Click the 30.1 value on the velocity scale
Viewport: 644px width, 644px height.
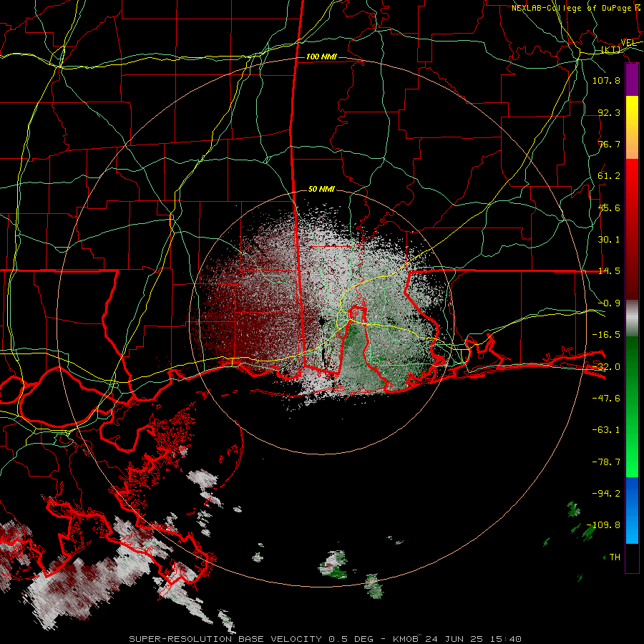point(610,240)
